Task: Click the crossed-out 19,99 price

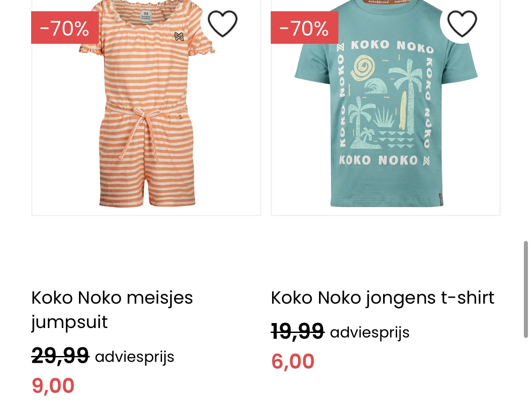Action: click(297, 332)
